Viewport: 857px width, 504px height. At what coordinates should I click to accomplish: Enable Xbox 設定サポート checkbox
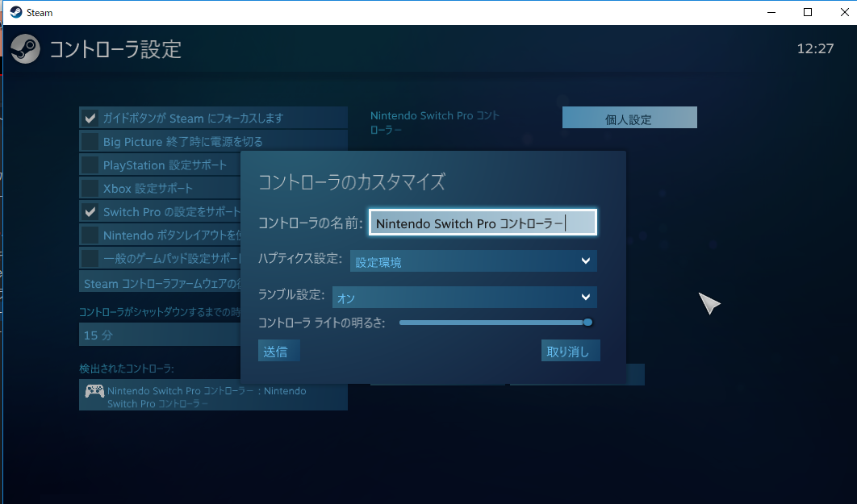coord(90,189)
